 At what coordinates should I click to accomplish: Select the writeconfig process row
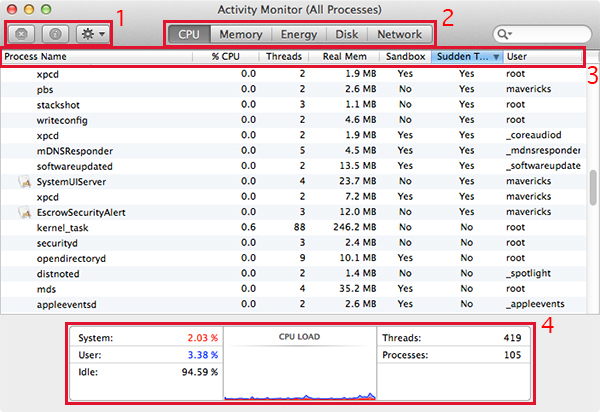(x=293, y=120)
